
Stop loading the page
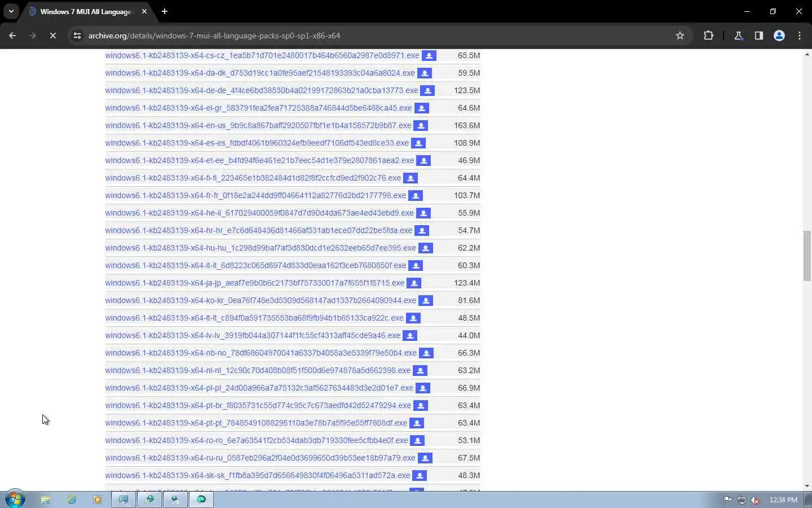coord(52,36)
